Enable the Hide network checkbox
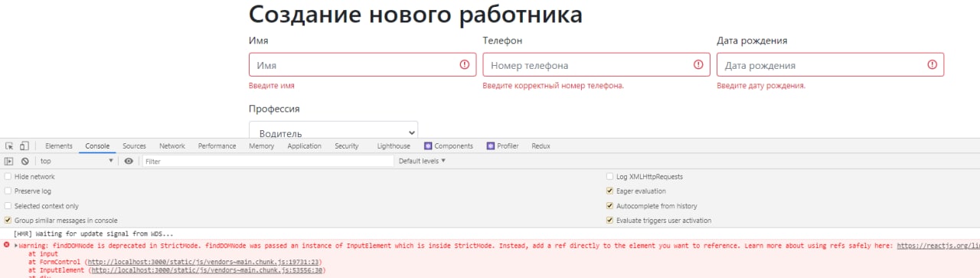This screenshot has width=980, height=278. point(8,177)
